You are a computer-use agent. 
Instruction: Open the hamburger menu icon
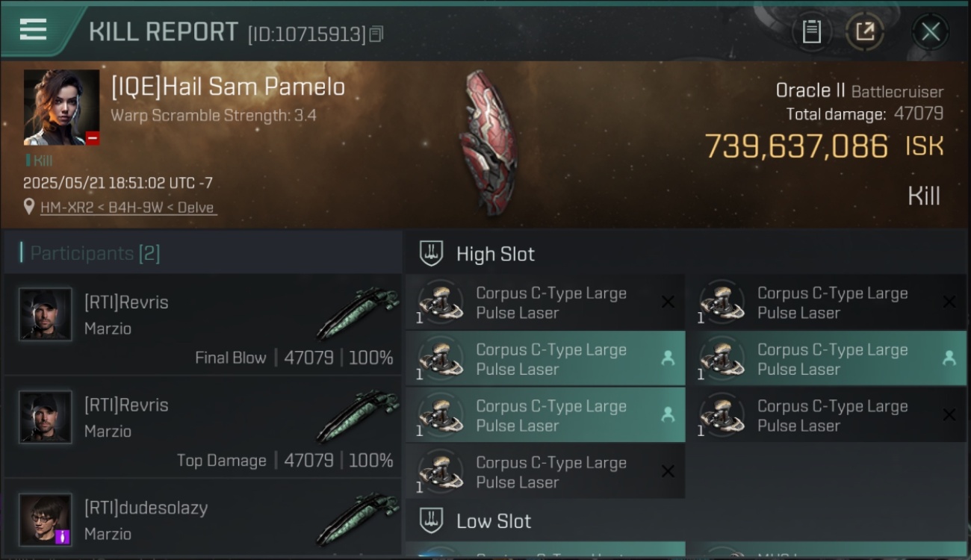[x=33, y=30]
